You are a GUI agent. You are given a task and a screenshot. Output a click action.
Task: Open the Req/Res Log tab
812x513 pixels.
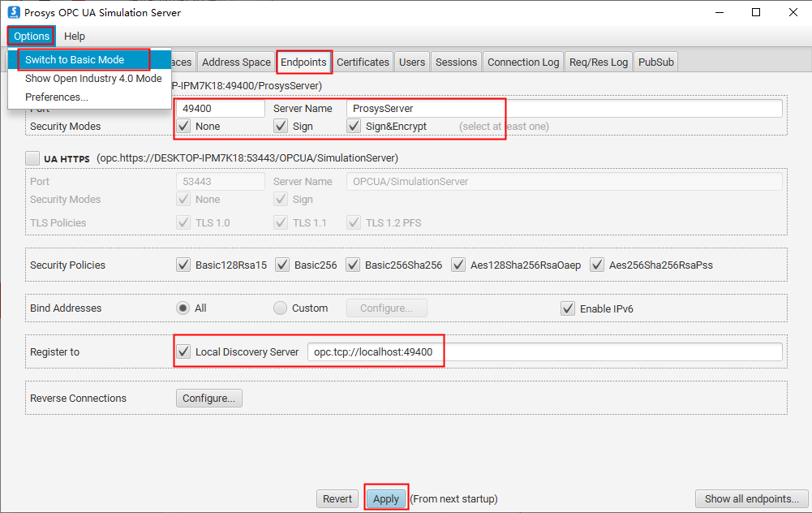(599, 62)
